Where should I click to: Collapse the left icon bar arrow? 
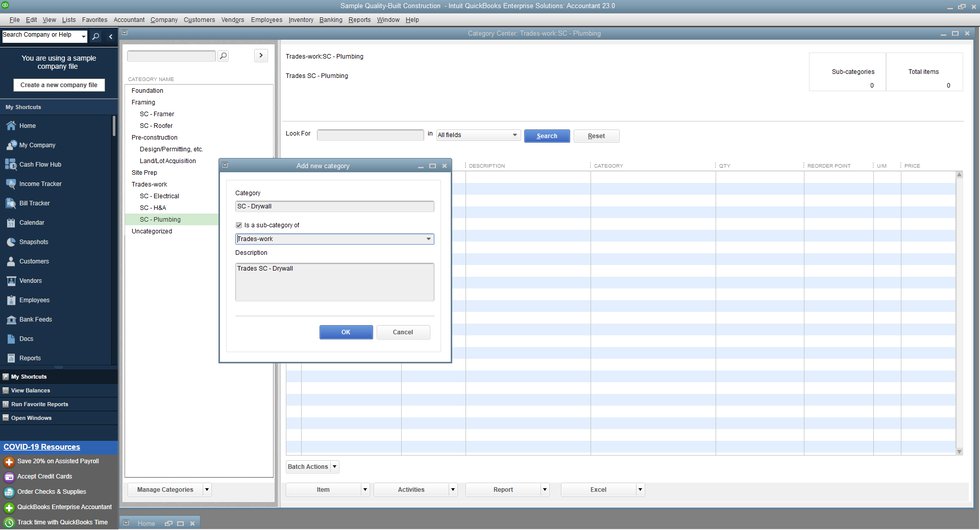click(111, 36)
